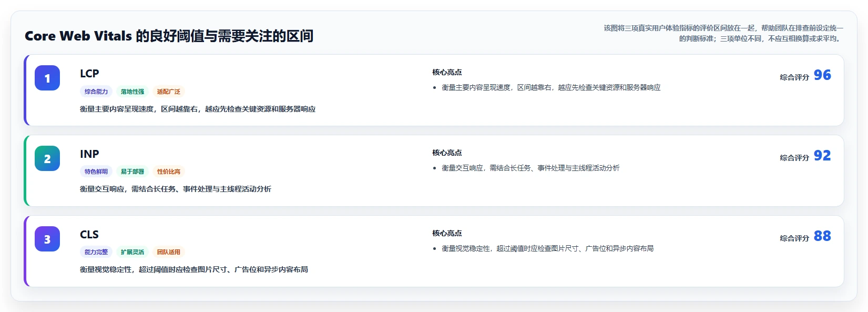Viewport: 868px width, 312px height.
Task: Click the intro paragraph starting 该图将三项真实用户体验指标
Action: coord(723,33)
